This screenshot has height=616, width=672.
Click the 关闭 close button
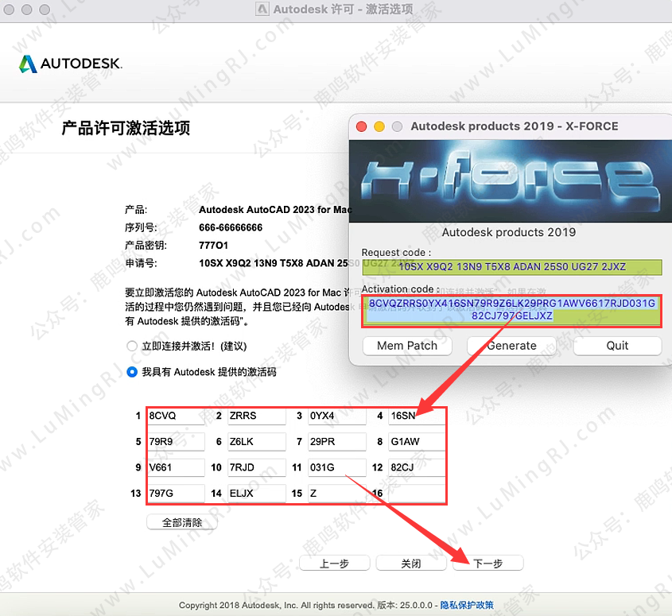[411, 564]
